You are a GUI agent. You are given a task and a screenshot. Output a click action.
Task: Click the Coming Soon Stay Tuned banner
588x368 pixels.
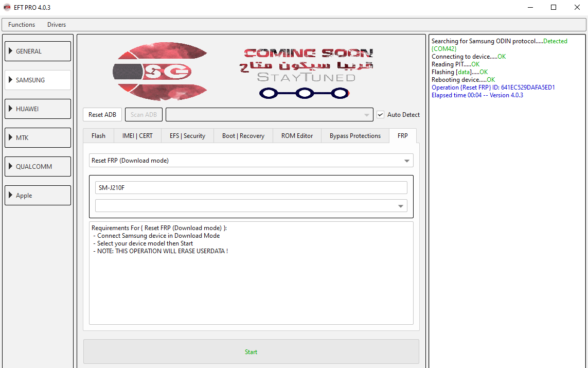tap(307, 73)
